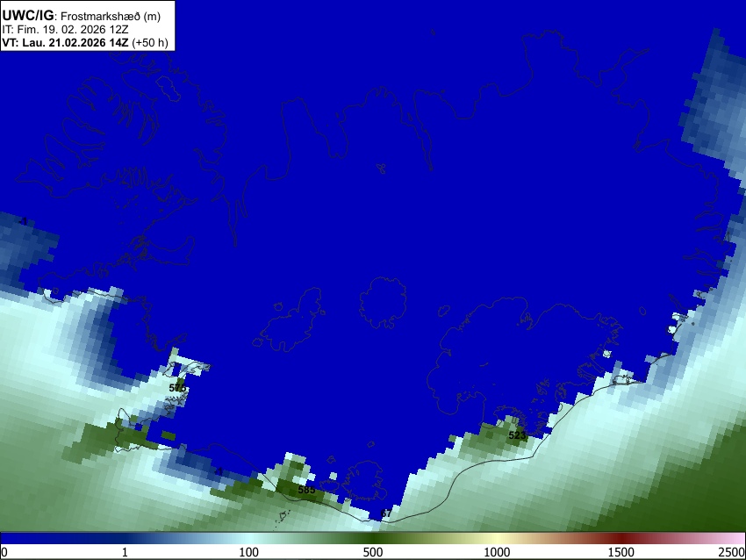Click the 1500 label on color scale

pyautogui.click(x=621, y=552)
